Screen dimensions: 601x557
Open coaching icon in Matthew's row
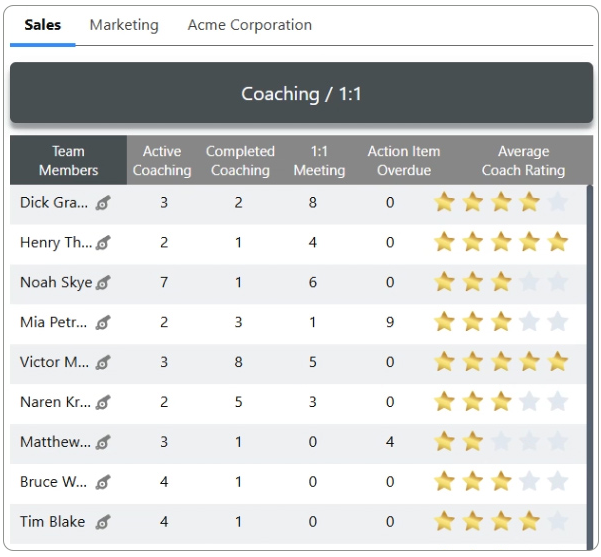(x=102, y=443)
